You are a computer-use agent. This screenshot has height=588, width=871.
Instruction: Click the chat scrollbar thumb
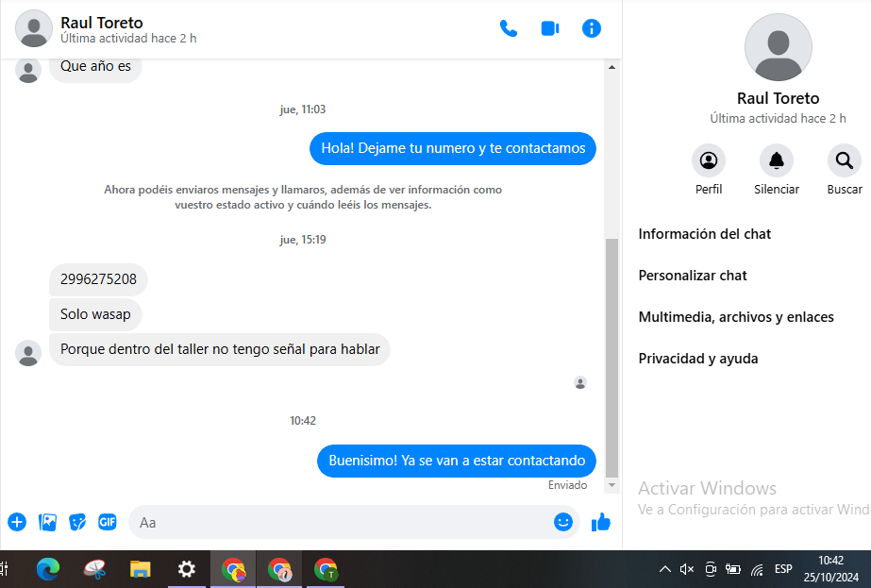point(611,358)
